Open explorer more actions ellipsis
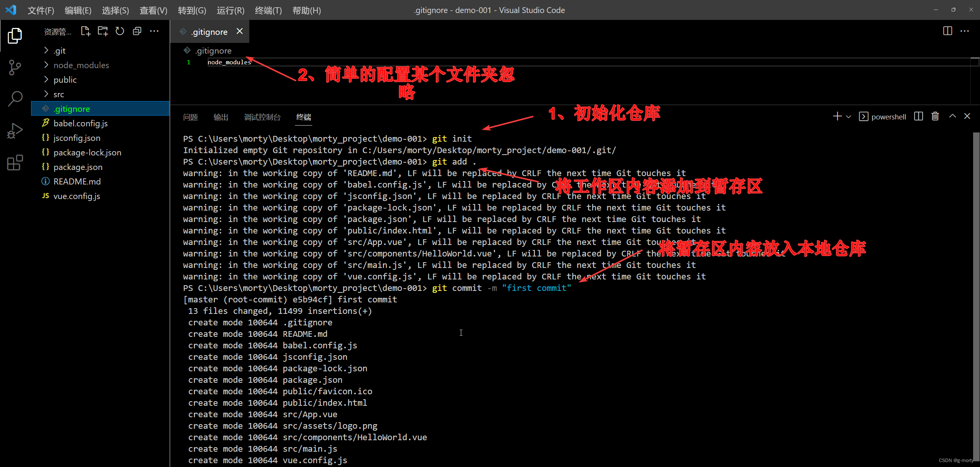The width and height of the screenshot is (980, 467). pos(154,31)
